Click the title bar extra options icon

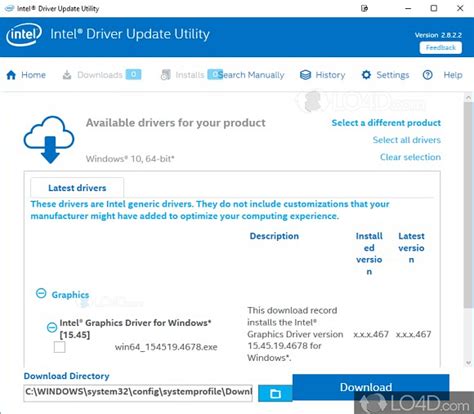[x=364, y=8]
